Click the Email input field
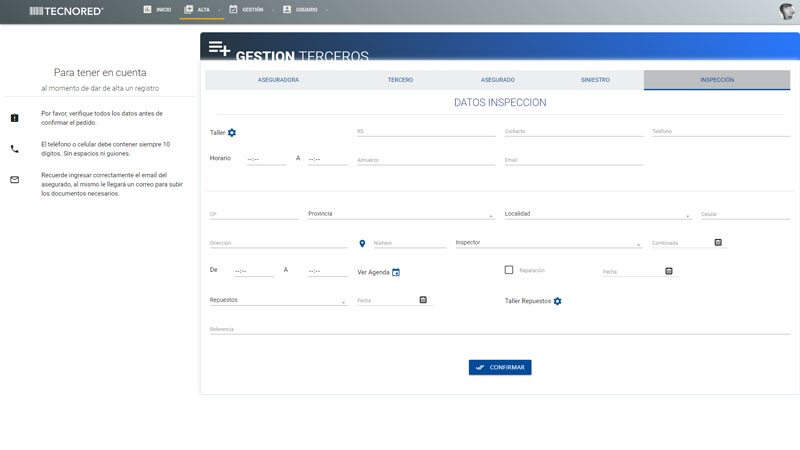This screenshot has height=450, width=800. point(573,159)
